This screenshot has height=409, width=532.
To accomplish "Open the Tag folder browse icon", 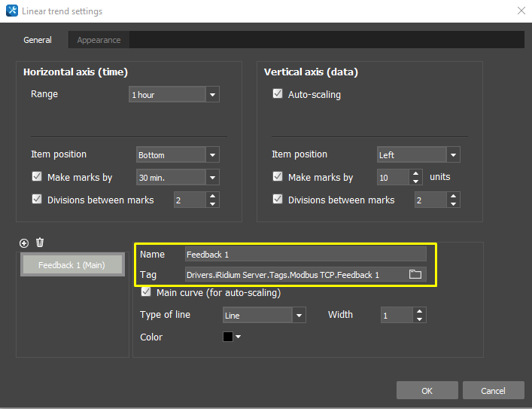I will point(415,275).
